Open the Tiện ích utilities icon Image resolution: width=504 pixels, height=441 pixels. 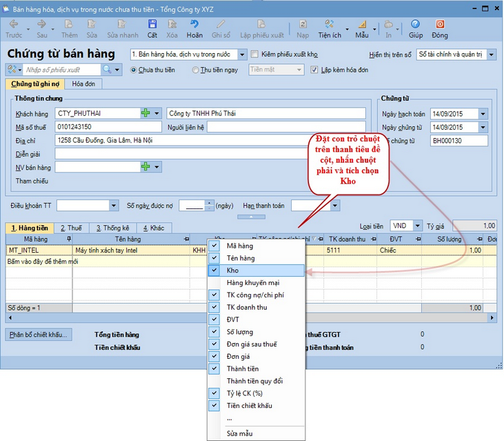329,24
